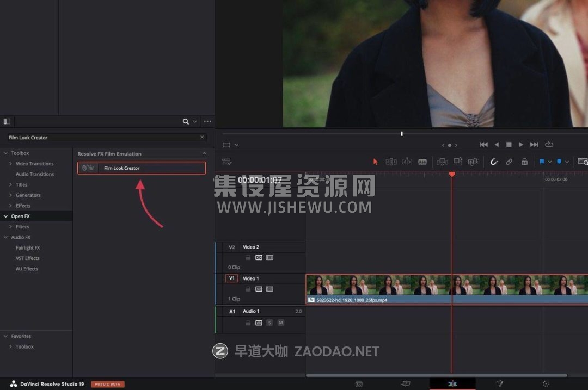Click the viewer transform overlay icon

(x=226, y=145)
